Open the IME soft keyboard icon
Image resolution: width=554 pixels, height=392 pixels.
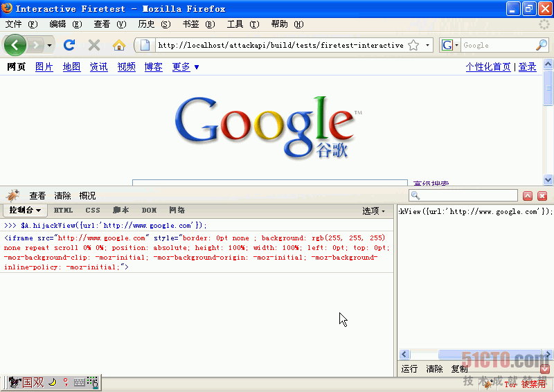point(79,382)
